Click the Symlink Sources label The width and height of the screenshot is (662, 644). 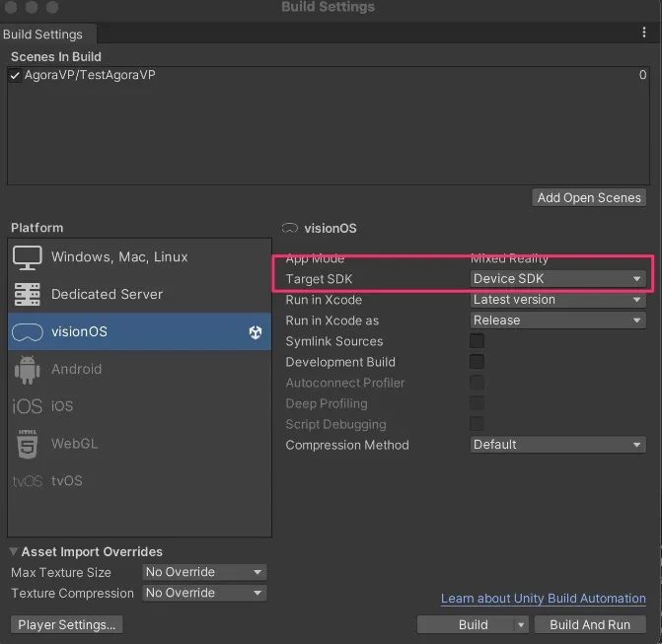pyautogui.click(x=334, y=341)
